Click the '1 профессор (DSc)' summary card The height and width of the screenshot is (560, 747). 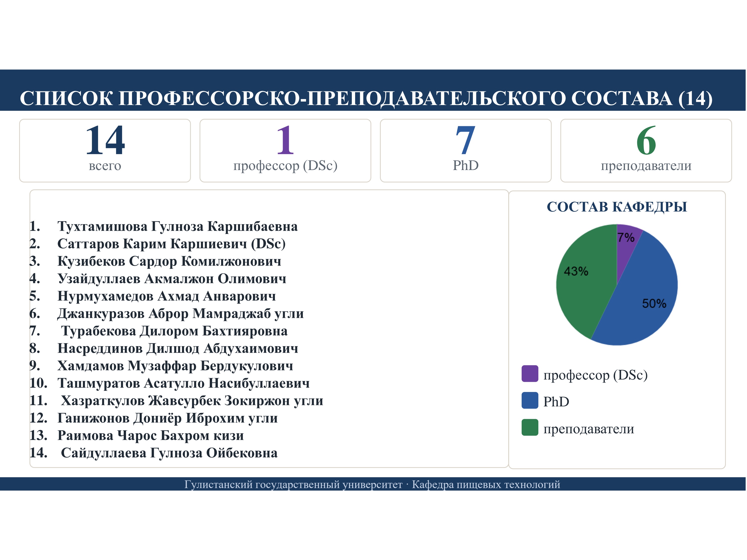coord(285,151)
